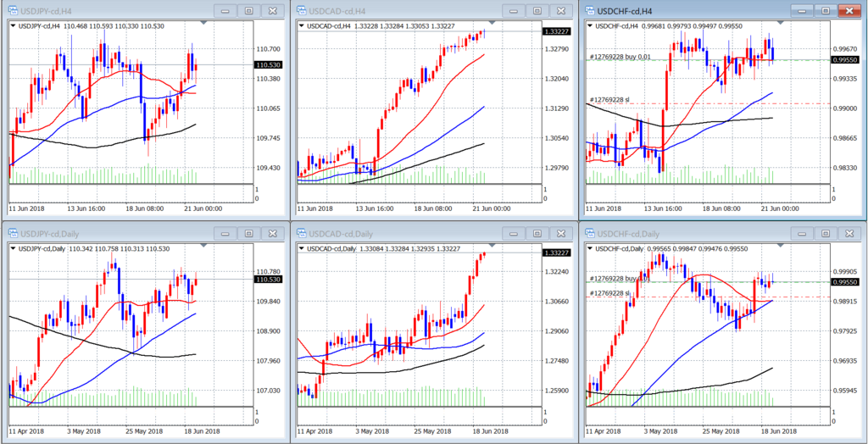Click the gray chart shift marker in USDJPY H4
The height and width of the screenshot is (444, 868).
pos(203,23)
